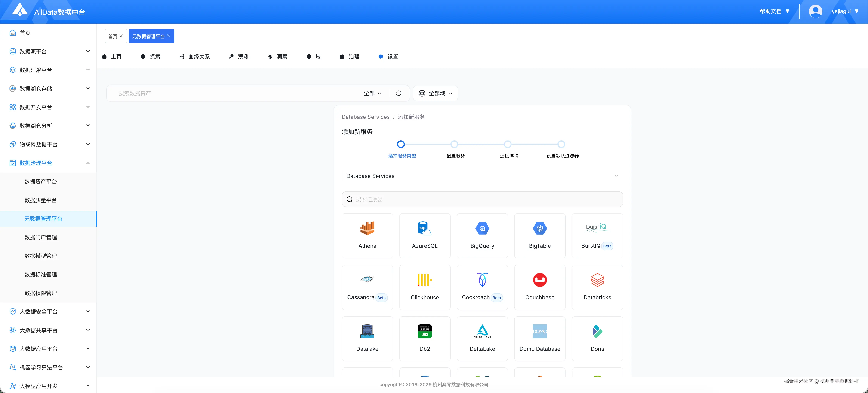Pick the DeltaLake connector icon

click(x=482, y=331)
